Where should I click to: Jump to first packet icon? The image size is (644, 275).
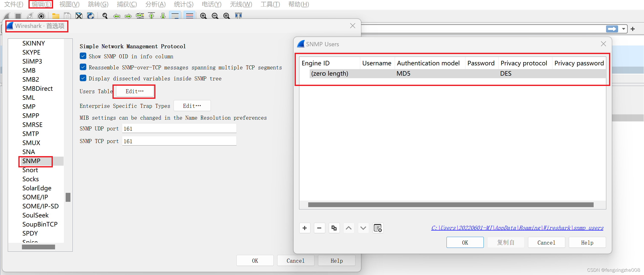click(151, 16)
